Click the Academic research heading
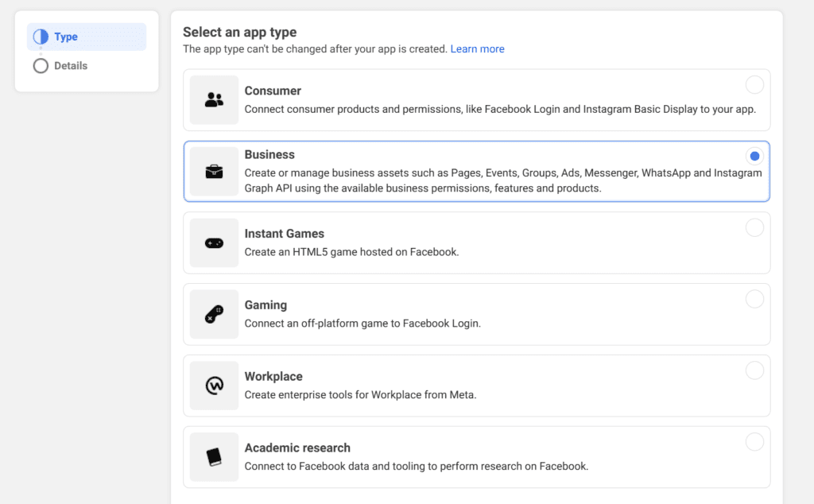The width and height of the screenshot is (814, 504). click(x=297, y=448)
